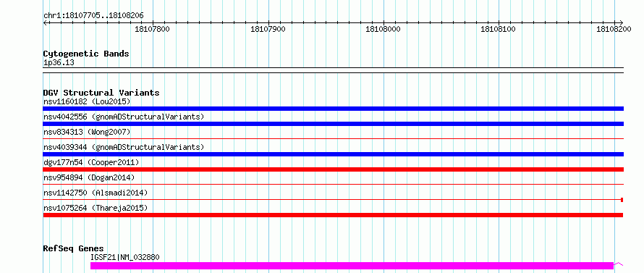Click the chr1:18107705..18108206 region label
644x273 pixels.
(93, 15)
